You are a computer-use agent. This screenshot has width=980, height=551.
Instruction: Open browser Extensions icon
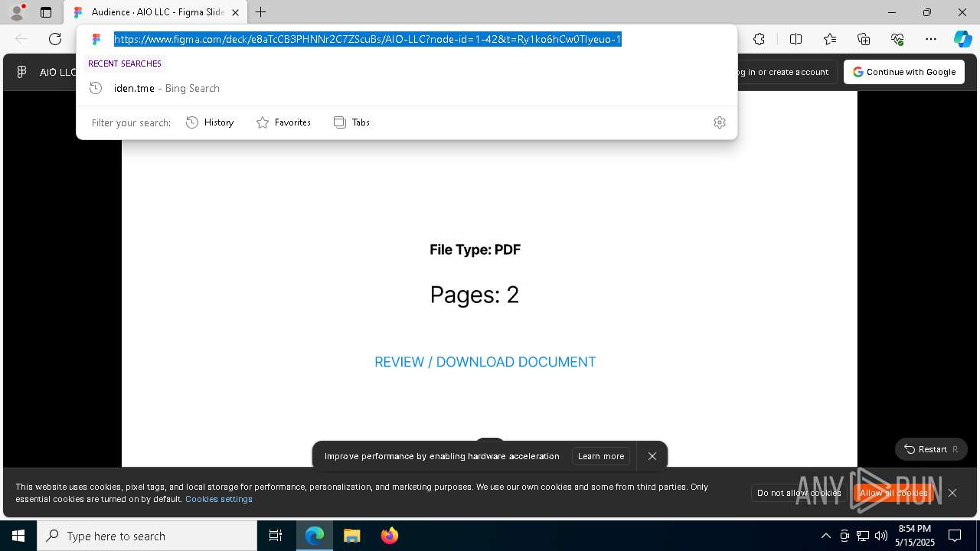coord(759,39)
